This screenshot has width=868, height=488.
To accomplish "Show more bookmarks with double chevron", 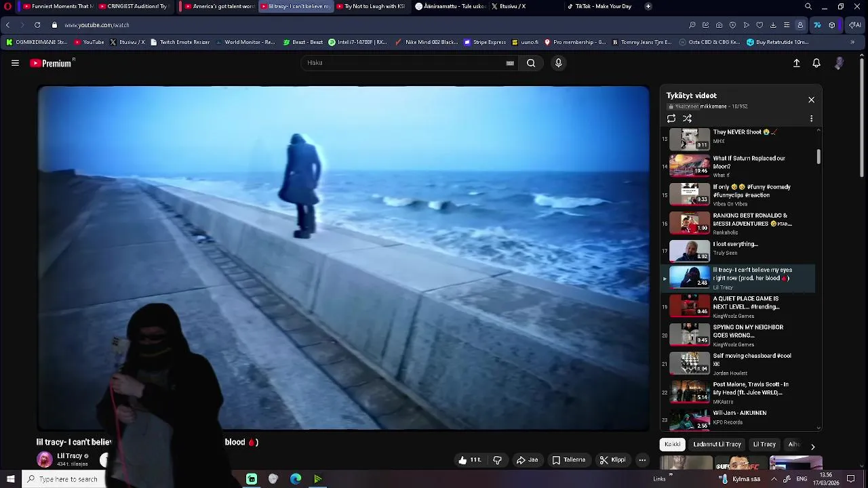I will click(852, 42).
